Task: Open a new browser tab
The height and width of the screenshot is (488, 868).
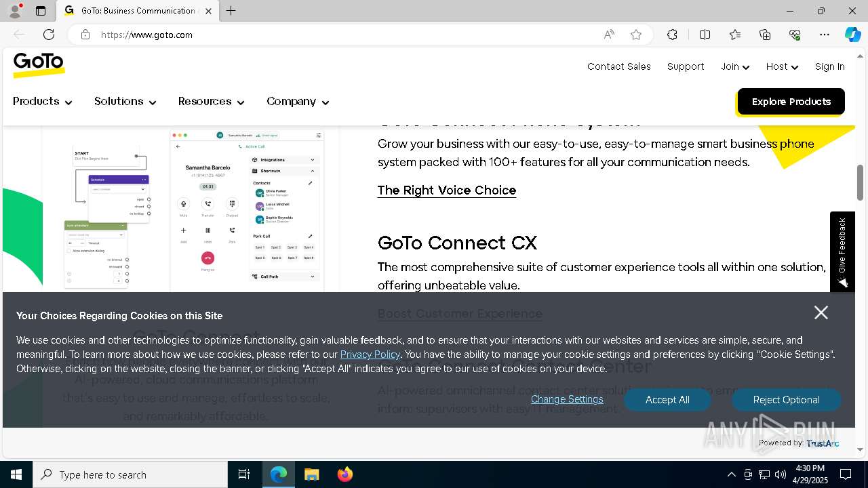Action: tap(231, 11)
